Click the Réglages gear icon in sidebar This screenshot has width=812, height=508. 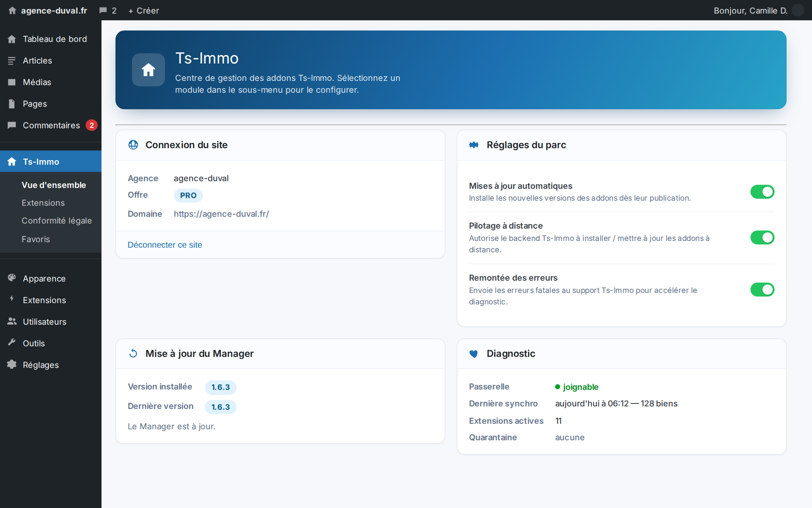[x=12, y=364]
